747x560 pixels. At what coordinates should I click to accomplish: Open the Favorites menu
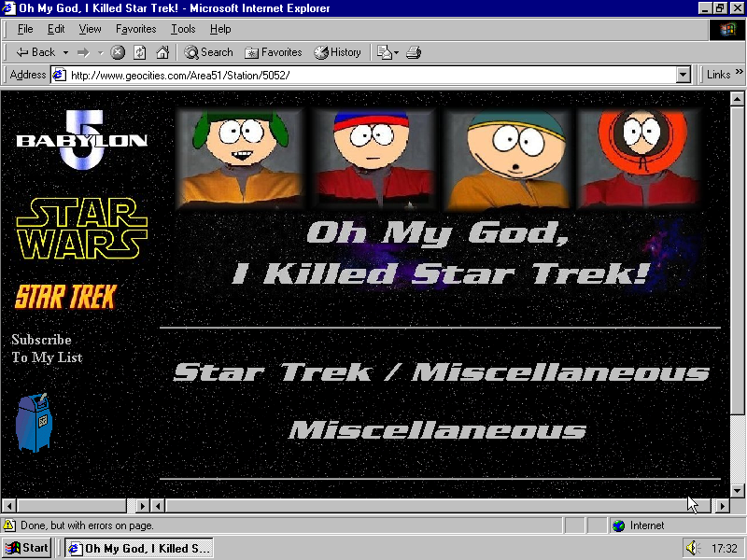coord(135,29)
